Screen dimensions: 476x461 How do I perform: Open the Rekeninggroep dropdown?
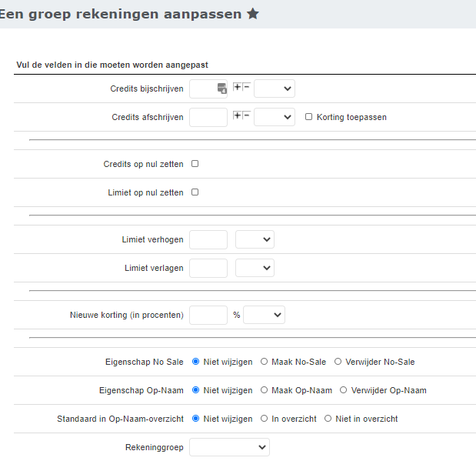229,447
